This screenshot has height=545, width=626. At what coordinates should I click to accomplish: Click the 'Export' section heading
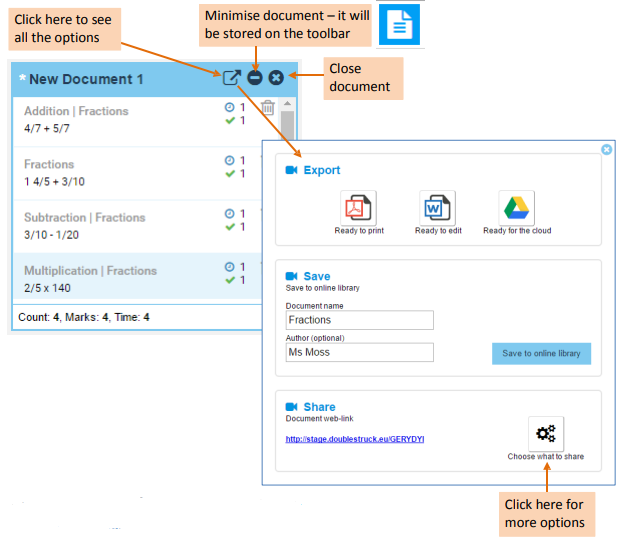point(321,170)
